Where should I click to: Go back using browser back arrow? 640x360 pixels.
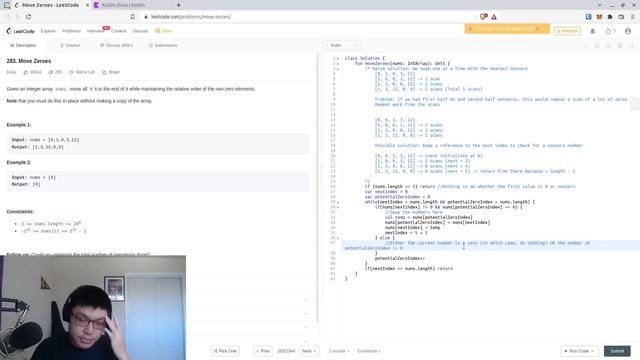coord(7,17)
